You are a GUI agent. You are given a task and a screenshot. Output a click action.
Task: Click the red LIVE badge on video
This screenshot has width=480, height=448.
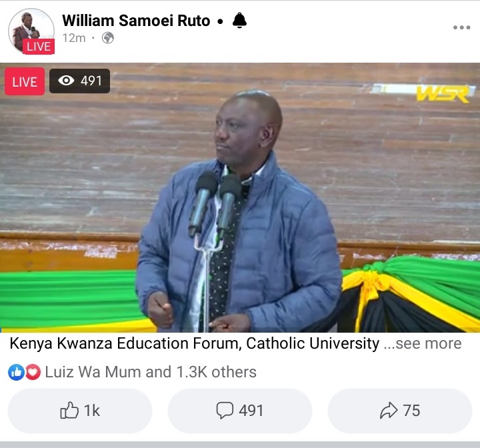coord(25,81)
